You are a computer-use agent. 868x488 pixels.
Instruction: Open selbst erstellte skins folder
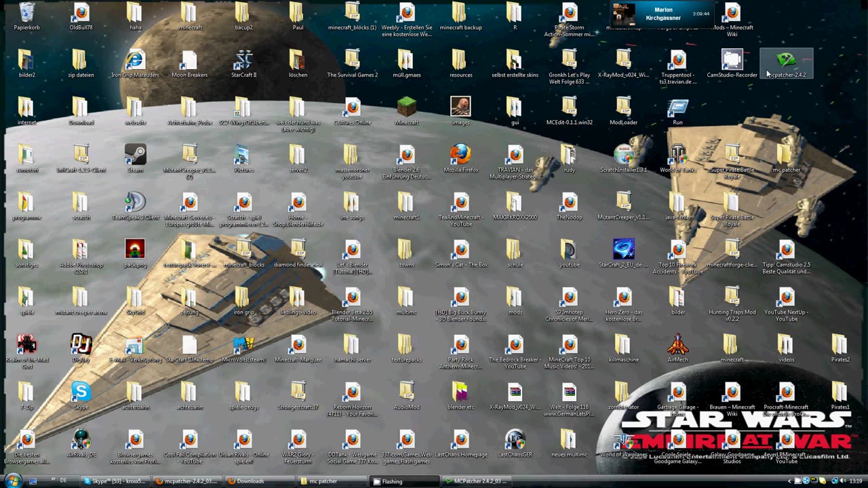point(515,64)
